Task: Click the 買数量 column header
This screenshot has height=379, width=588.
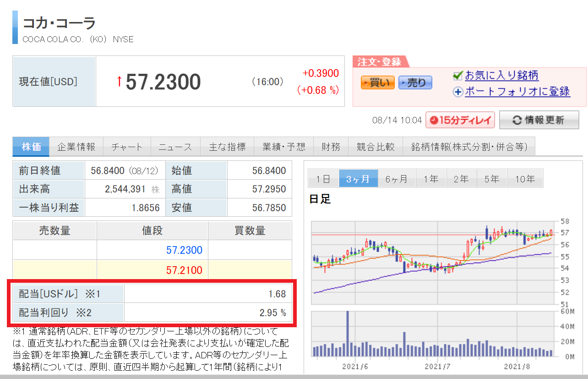Action: [250, 231]
